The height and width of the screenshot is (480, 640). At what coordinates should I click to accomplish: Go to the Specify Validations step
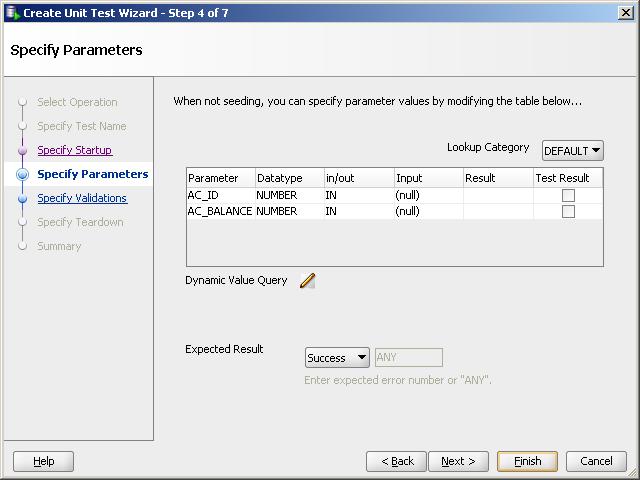click(82, 198)
